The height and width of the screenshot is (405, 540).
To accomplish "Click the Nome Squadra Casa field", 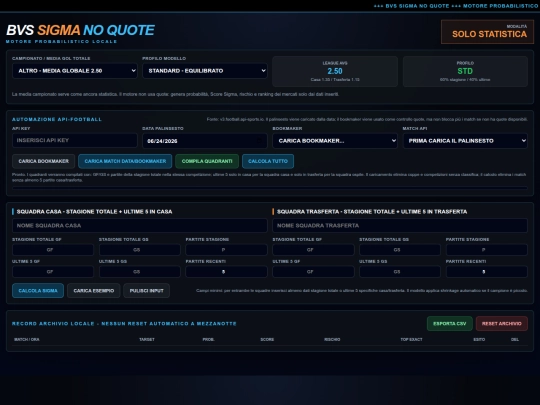I will click(x=140, y=226).
